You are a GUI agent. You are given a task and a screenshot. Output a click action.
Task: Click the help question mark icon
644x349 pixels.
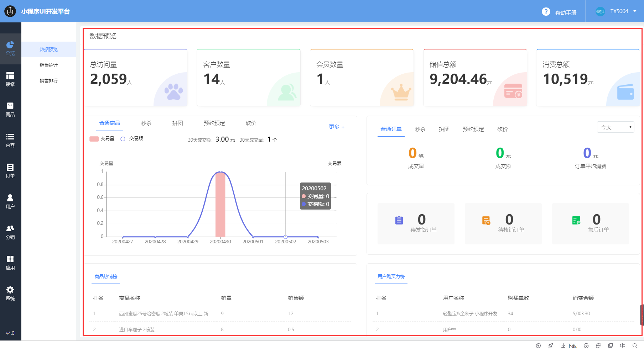[x=546, y=12]
